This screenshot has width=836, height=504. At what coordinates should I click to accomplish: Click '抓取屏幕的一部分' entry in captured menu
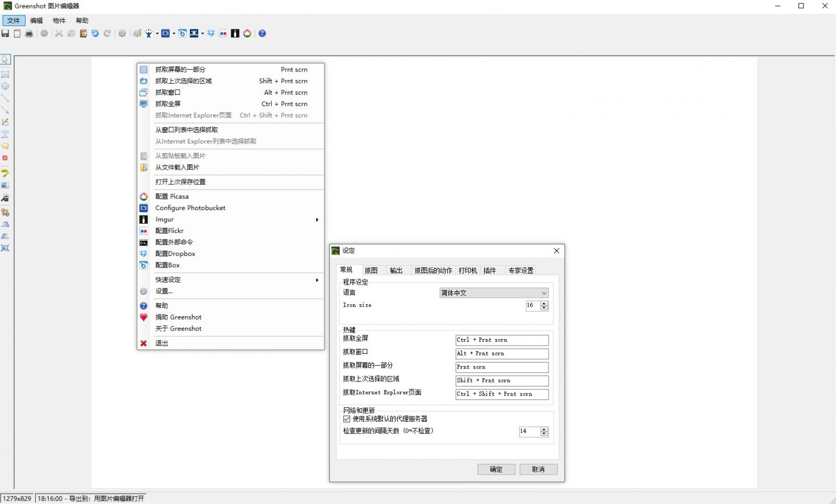pyautogui.click(x=231, y=70)
